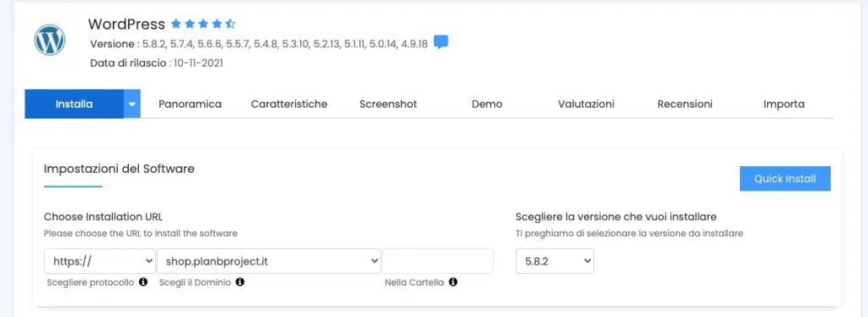Select the Demo tab

[487, 104]
